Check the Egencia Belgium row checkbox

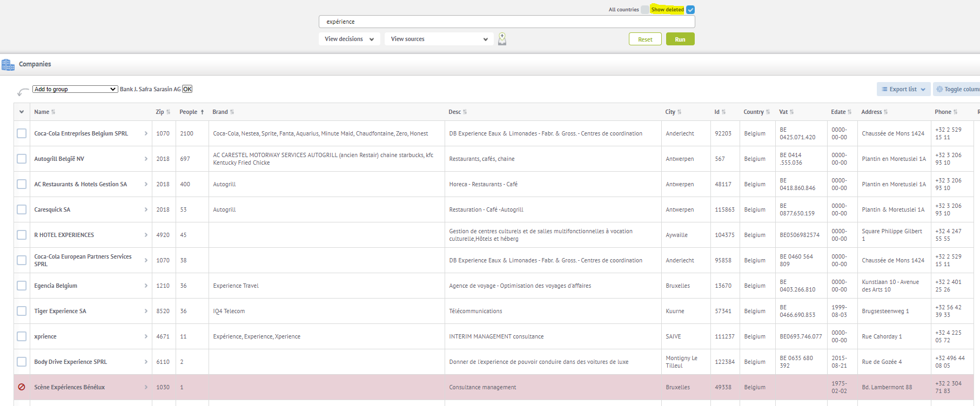click(x=22, y=286)
